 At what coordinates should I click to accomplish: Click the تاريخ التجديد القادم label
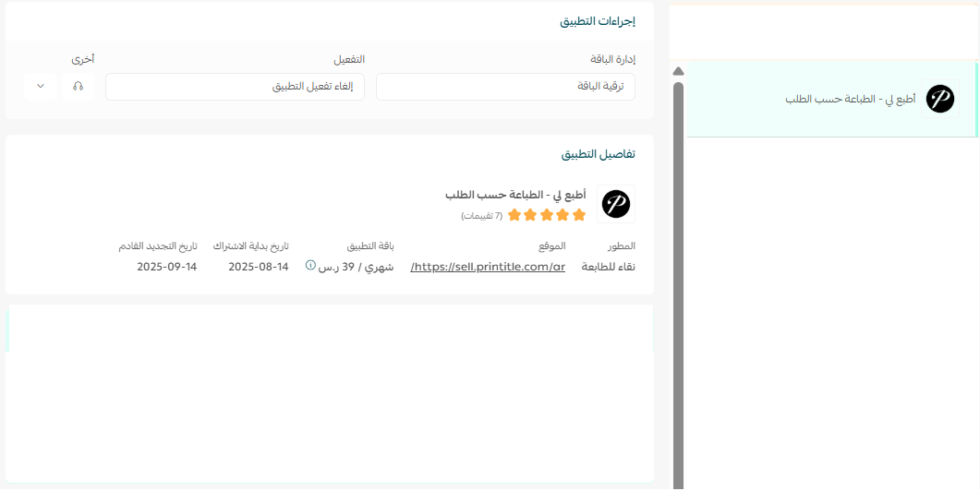(x=158, y=246)
